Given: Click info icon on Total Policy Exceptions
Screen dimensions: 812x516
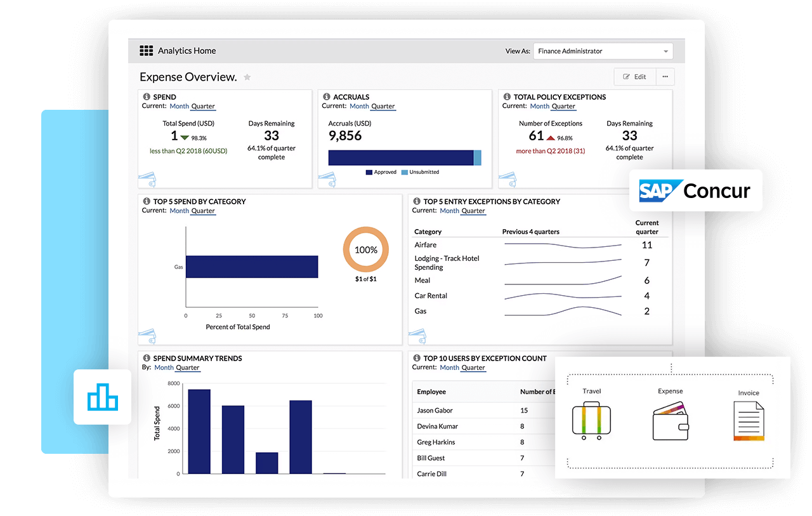Looking at the screenshot, I should [507, 97].
